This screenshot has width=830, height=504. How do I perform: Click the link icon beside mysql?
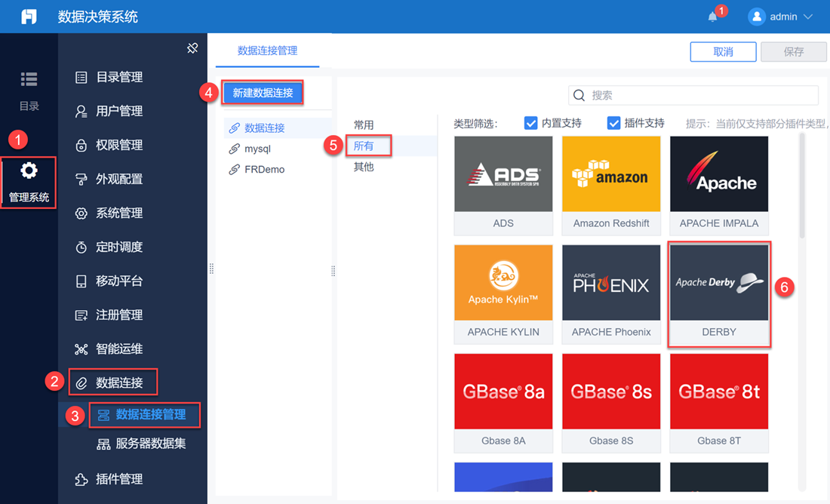click(x=234, y=149)
